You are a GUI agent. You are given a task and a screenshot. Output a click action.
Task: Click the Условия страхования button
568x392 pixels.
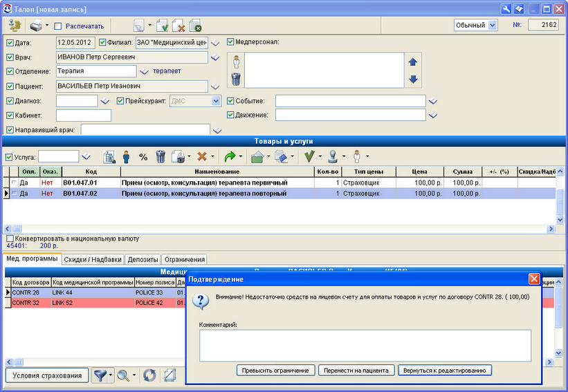click(x=47, y=375)
